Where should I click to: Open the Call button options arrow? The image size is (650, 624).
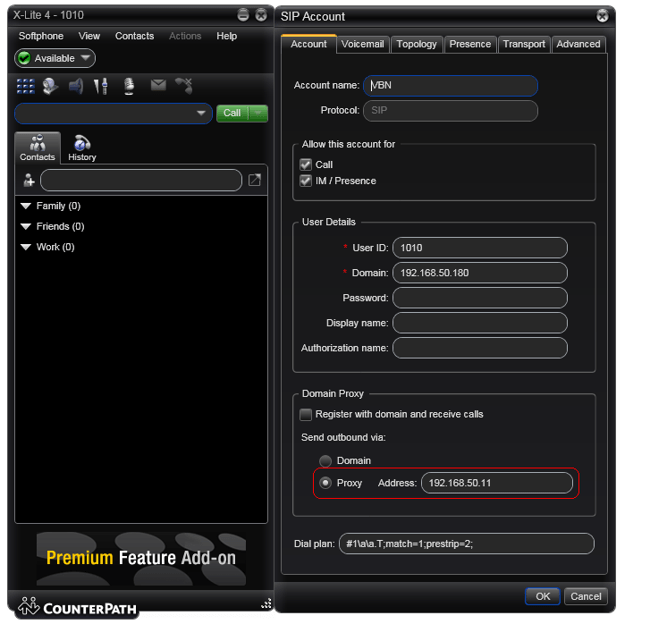click(259, 113)
